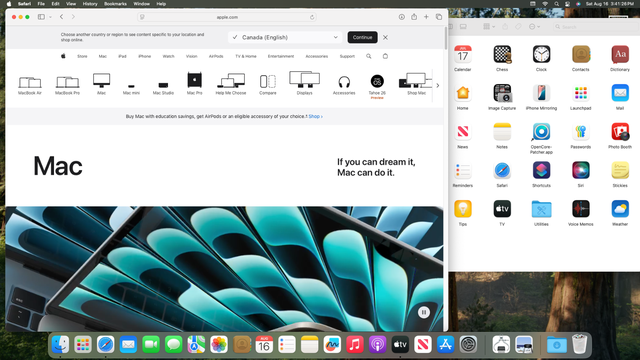Follow the education savings Shop link

[x=315, y=116]
